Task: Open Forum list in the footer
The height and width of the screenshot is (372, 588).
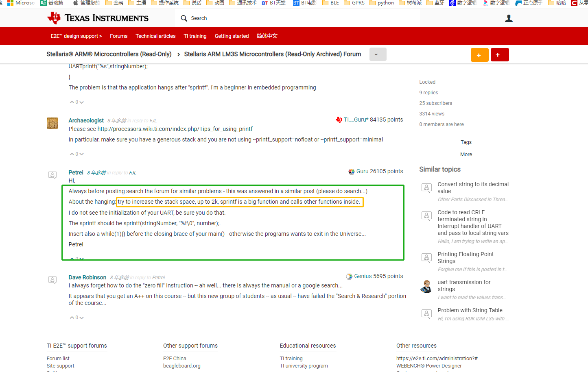Action: [x=58, y=359]
